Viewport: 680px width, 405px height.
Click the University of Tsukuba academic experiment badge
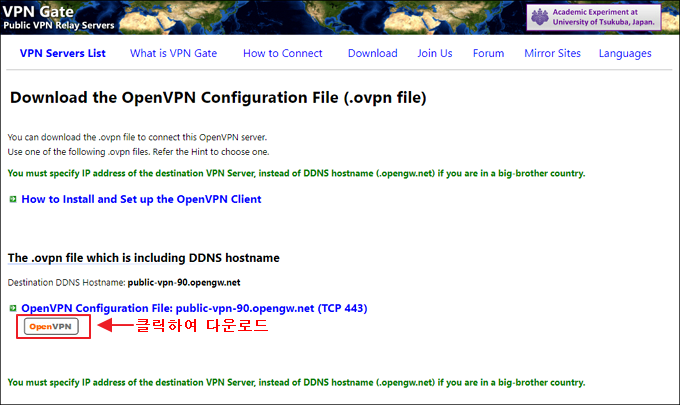point(594,17)
